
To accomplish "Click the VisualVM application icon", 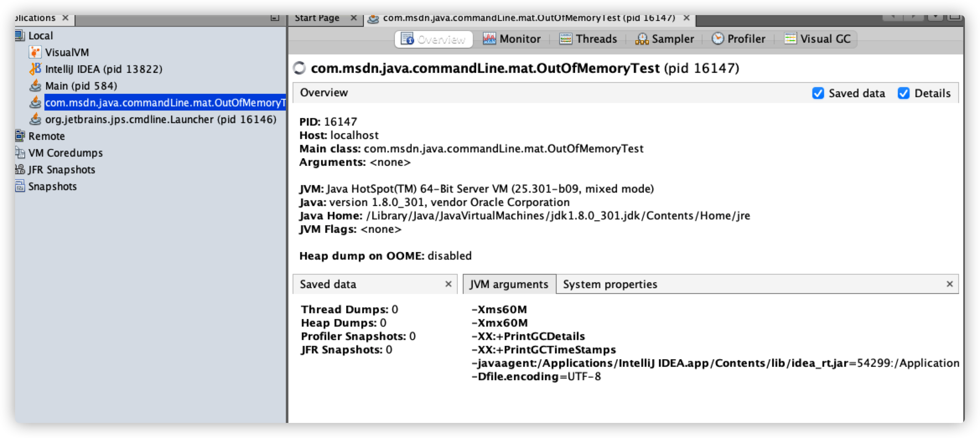I will pos(35,52).
